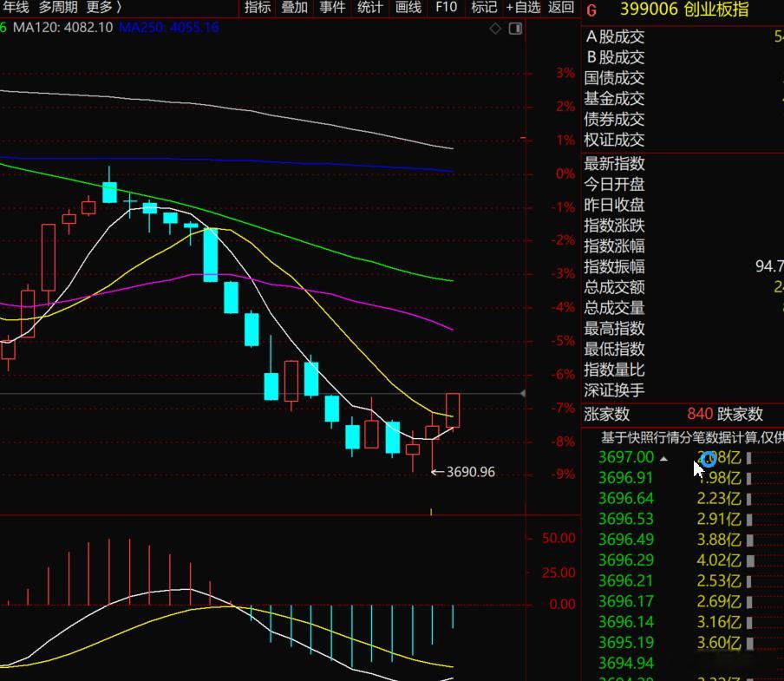This screenshot has width=784, height=681.
Task: Click the 指数涨幅 label
Action: click(x=614, y=246)
